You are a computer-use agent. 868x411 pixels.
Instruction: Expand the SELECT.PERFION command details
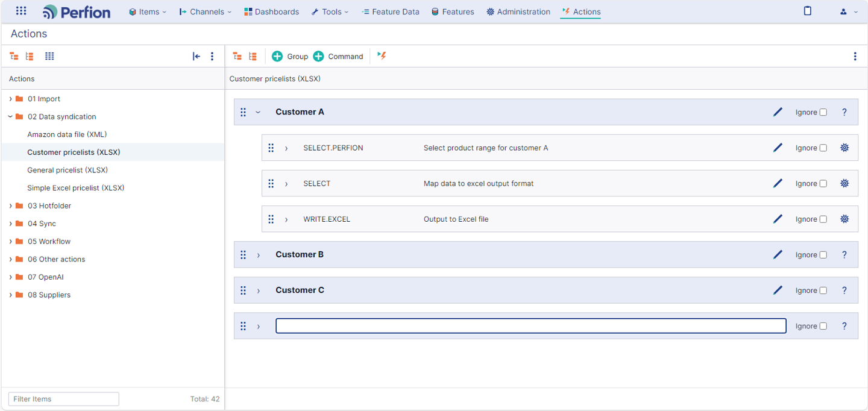[x=286, y=148]
